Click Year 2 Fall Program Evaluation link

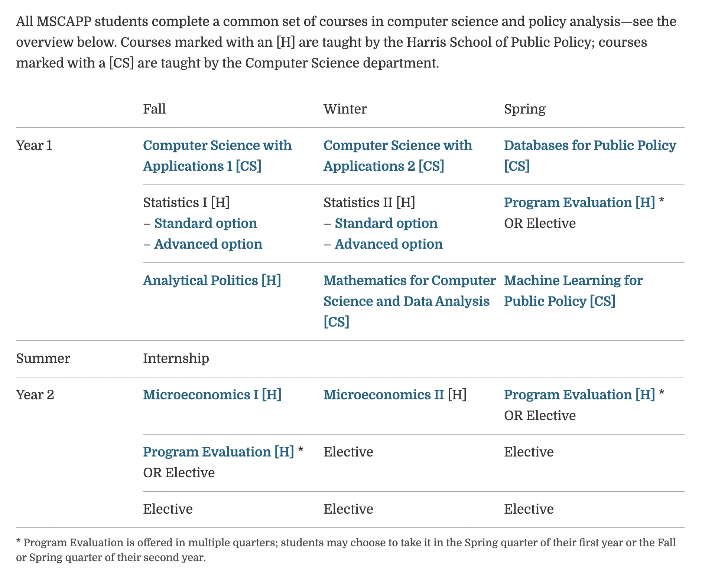pos(218,452)
